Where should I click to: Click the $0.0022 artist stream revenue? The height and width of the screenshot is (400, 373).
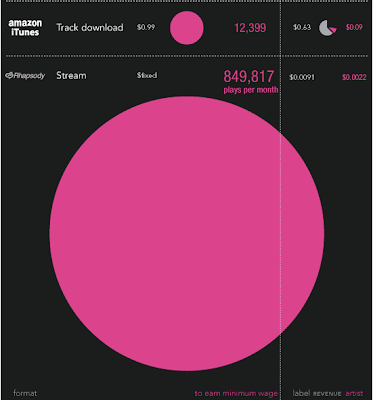354,77
